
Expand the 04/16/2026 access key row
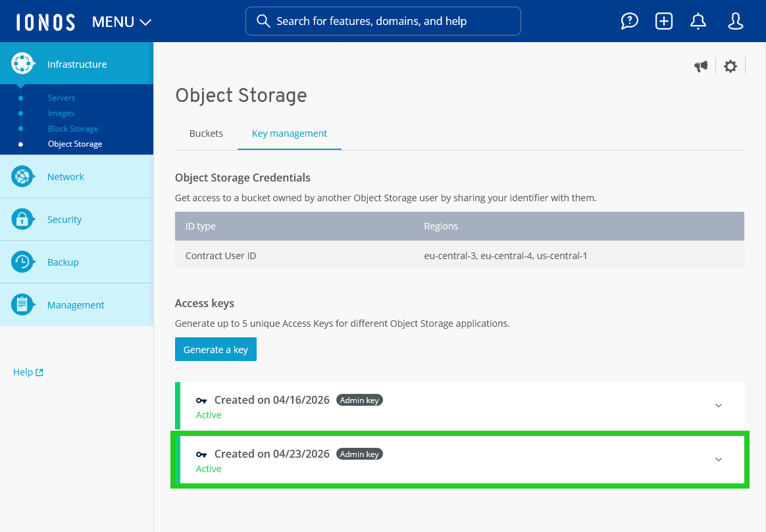719,406
